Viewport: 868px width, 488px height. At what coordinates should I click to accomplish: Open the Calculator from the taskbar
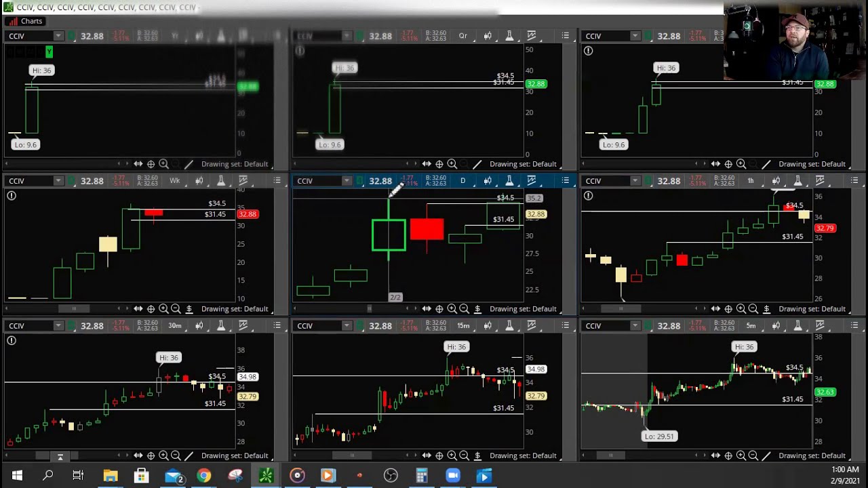422,476
